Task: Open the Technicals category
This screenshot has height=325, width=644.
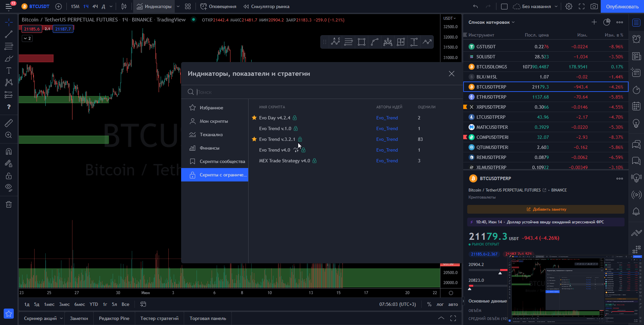Action: [x=215, y=134]
